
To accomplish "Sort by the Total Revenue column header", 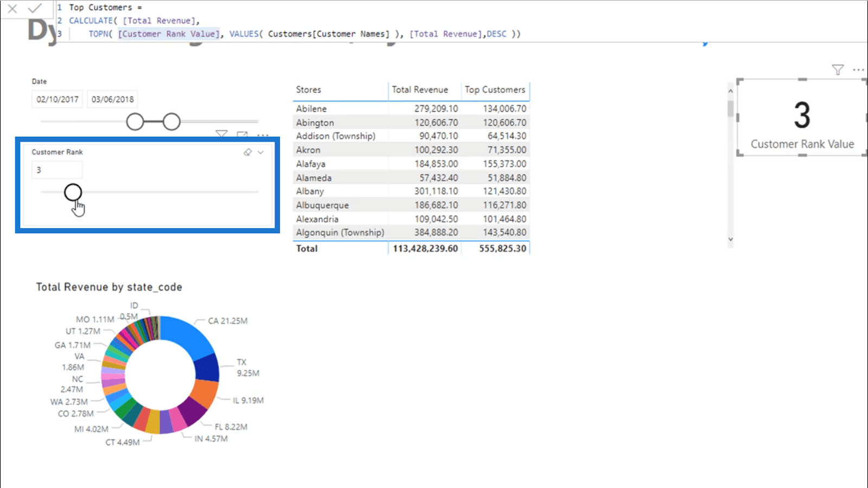I will (420, 89).
